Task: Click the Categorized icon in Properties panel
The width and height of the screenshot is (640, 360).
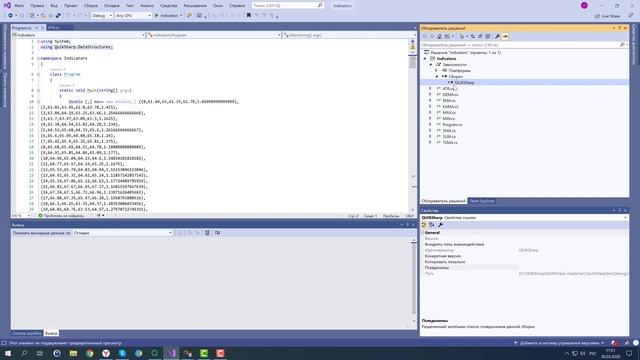Action: (x=424, y=225)
